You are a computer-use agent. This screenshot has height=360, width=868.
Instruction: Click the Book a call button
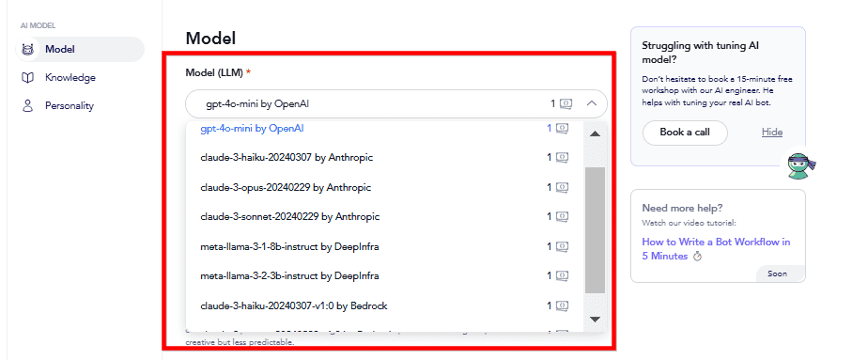(685, 133)
